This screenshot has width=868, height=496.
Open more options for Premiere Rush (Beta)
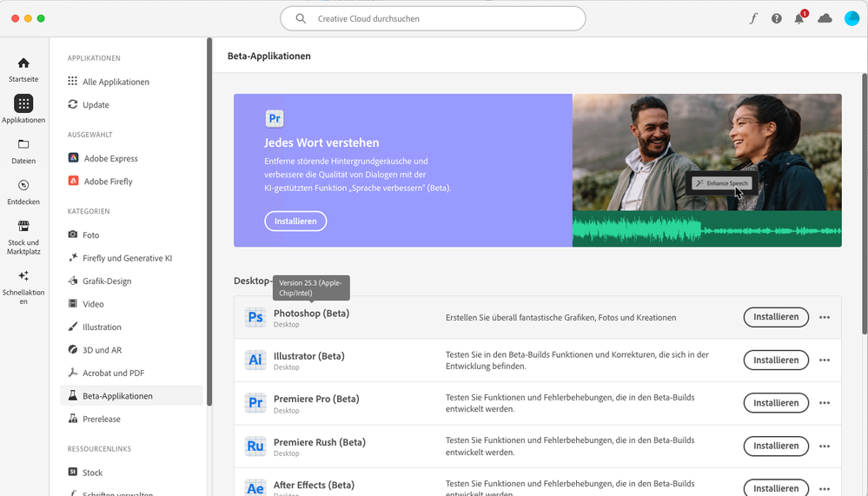click(x=825, y=446)
